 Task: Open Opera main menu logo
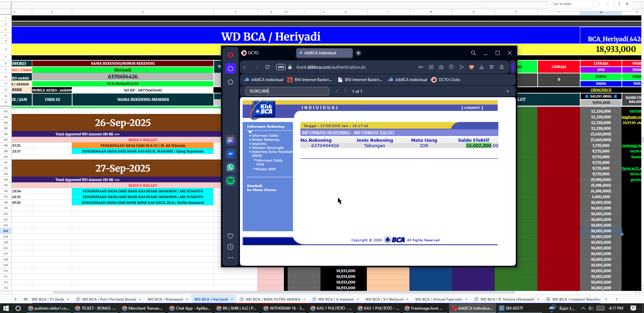231,55
